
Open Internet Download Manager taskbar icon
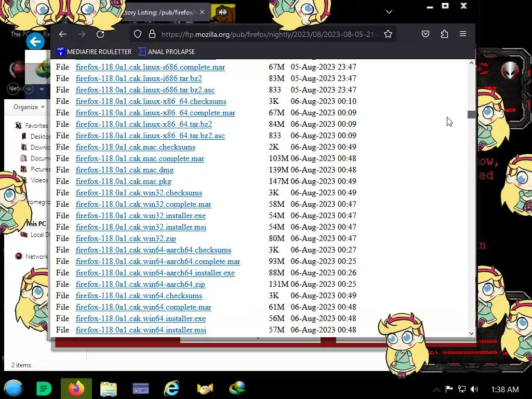(237, 389)
